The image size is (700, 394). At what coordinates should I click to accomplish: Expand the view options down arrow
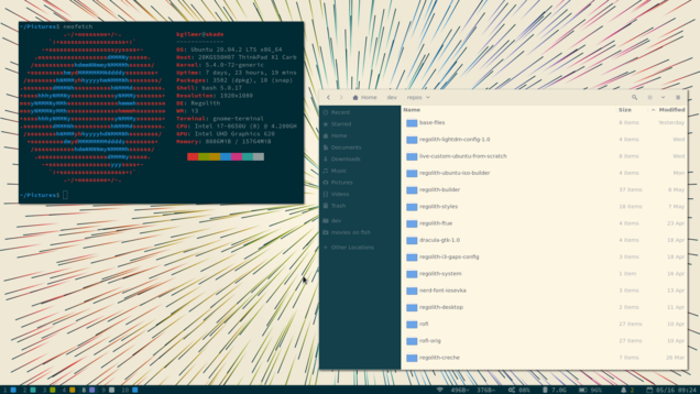click(663, 97)
